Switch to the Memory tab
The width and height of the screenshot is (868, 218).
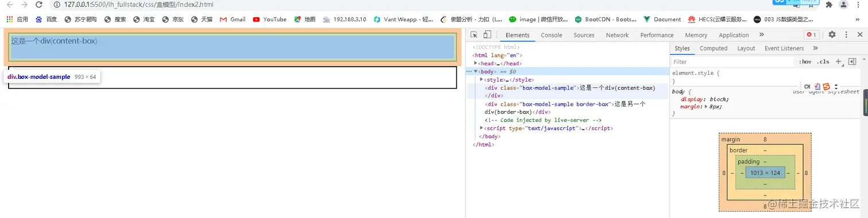(x=696, y=35)
